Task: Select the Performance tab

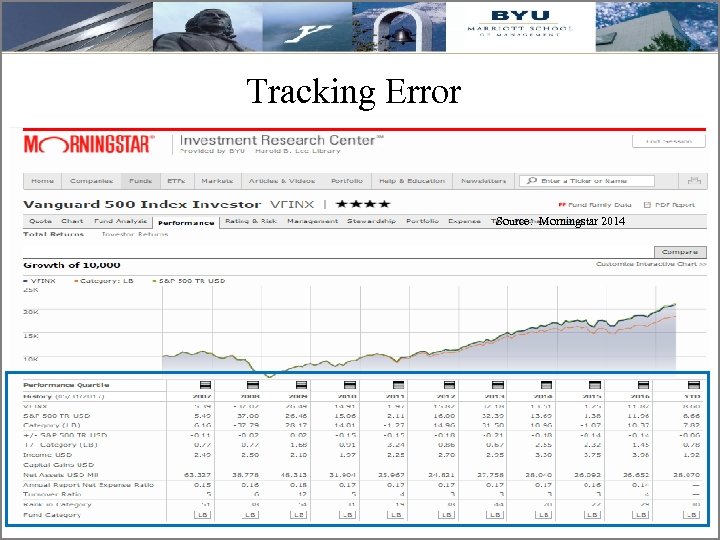Action: (186, 223)
